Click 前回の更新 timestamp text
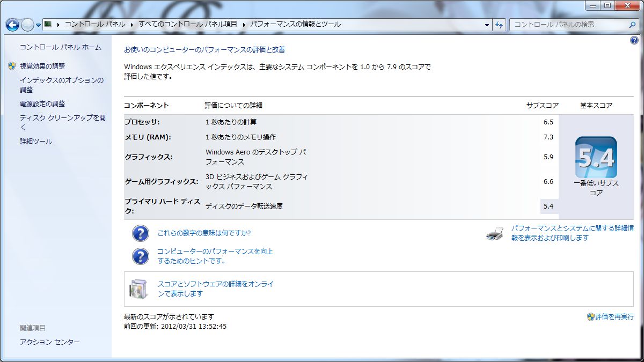Viewport: 644px width, 362px height. coord(175,326)
